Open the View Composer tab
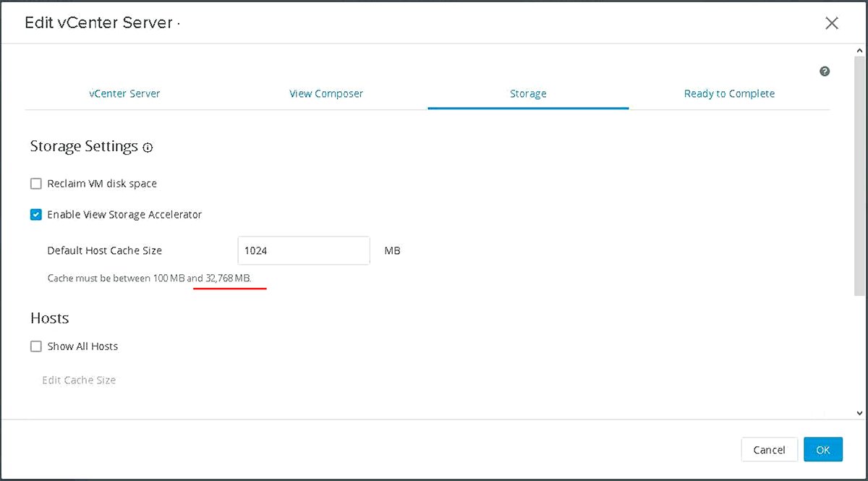868x481 pixels. point(326,93)
